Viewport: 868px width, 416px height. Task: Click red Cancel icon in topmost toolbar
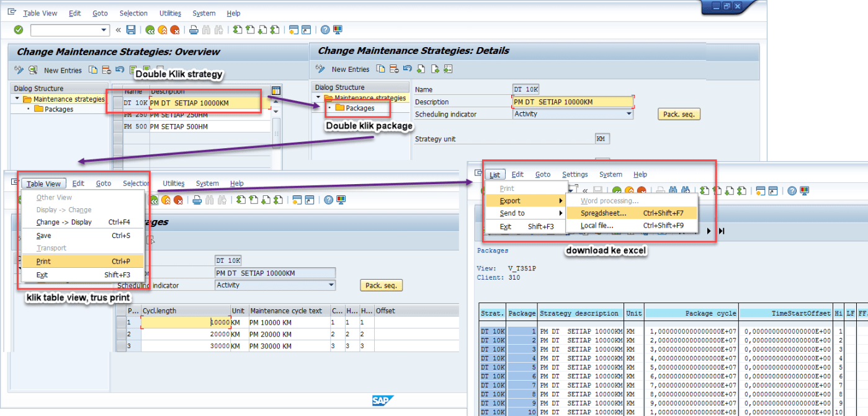coord(175,30)
